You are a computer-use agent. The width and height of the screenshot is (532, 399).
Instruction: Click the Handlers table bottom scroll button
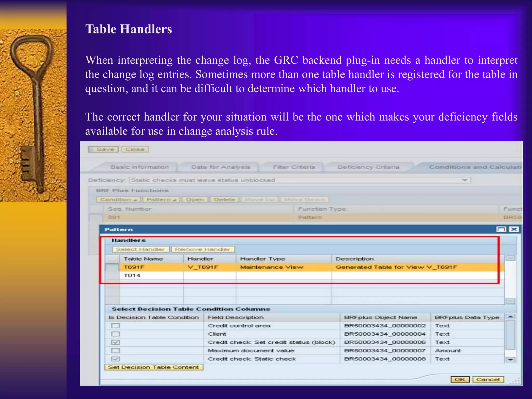point(510,301)
